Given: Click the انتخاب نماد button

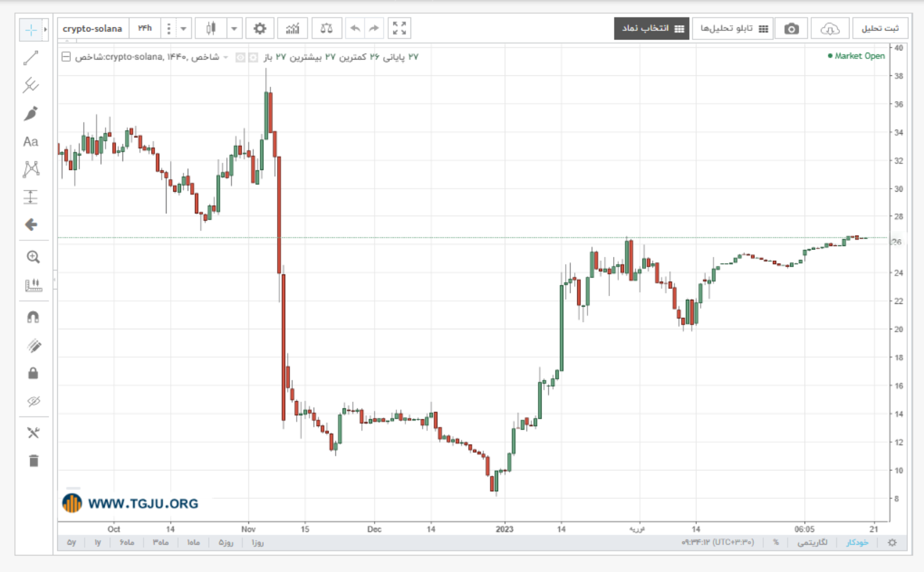Looking at the screenshot, I should (x=651, y=29).
